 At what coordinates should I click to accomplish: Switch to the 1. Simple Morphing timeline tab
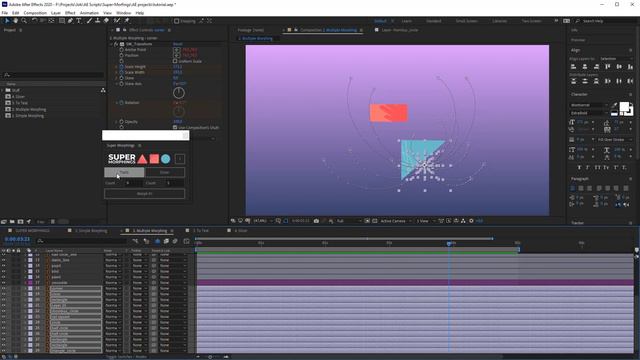point(91,231)
